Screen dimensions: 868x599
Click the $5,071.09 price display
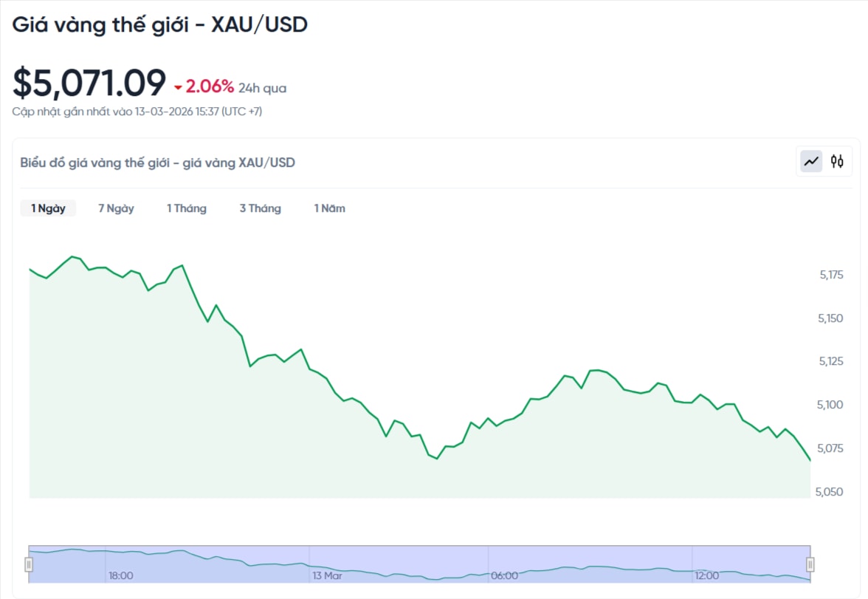tap(89, 82)
